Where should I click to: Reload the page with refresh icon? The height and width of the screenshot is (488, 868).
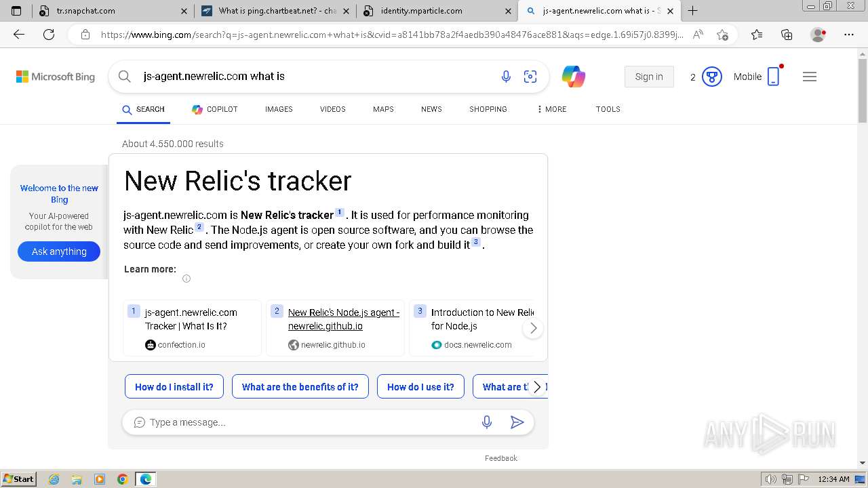coord(49,35)
